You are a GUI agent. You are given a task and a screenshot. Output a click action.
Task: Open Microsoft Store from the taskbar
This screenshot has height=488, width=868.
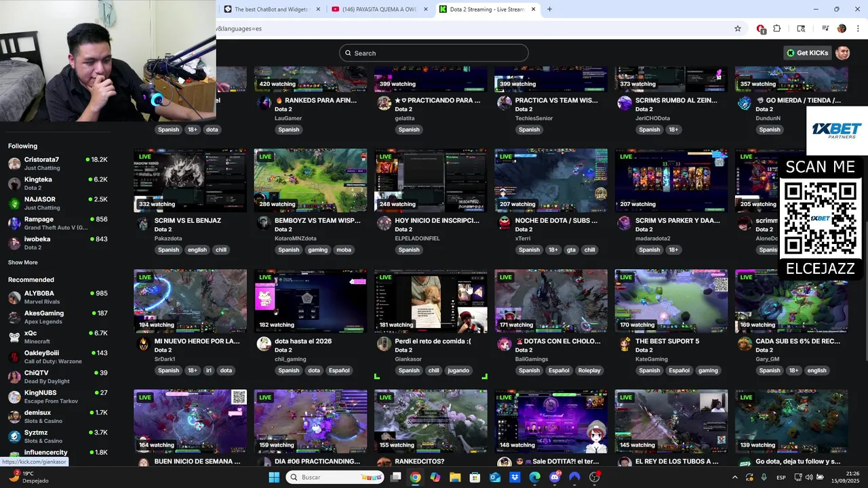475,477
